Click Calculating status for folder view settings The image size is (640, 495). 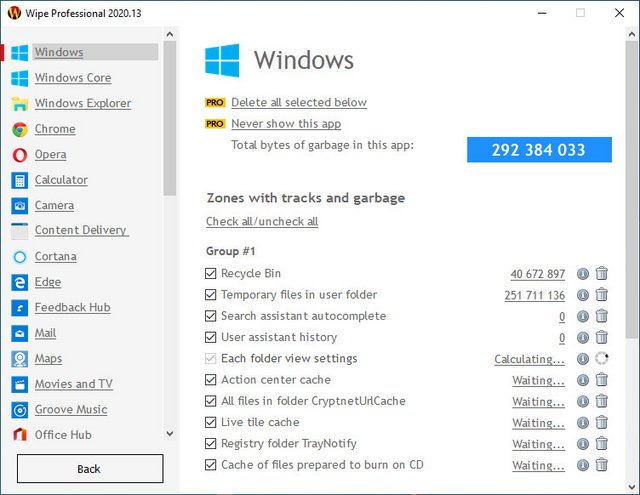coord(530,359)
